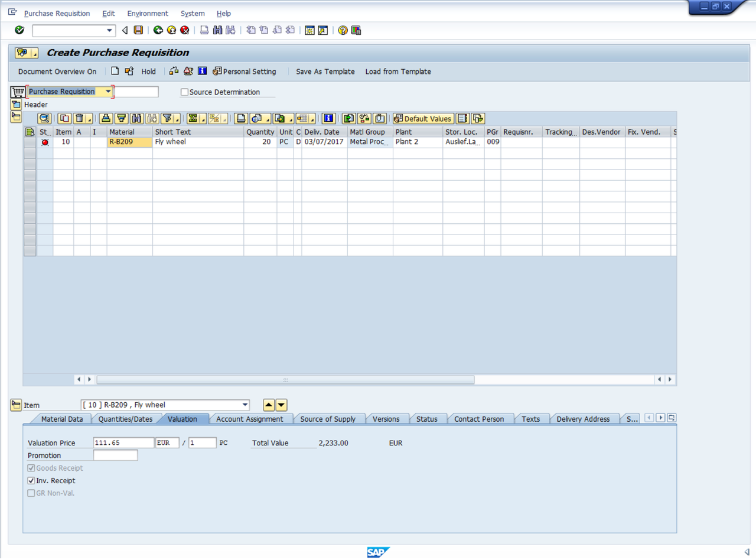Toggle the Inv. Receipt checkbox
The width and height of the screenshot is (756, 560).
coord(31,481)
